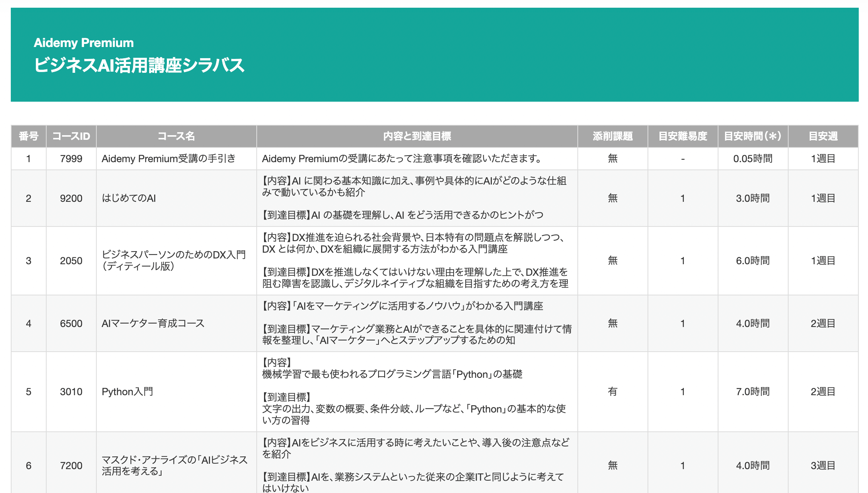Click the Aidemy Premium header title

point(84,43)
